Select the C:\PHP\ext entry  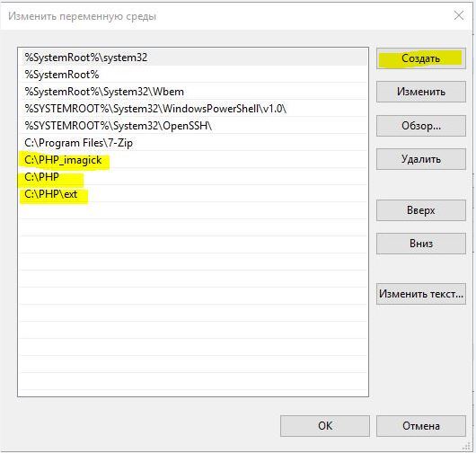pos(194,194)
